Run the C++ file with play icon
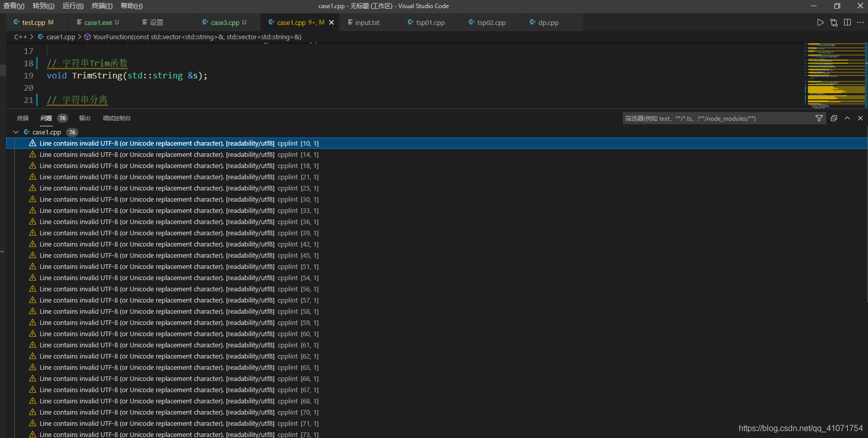This screenshot has width=868, height=438. pos(820,22)
